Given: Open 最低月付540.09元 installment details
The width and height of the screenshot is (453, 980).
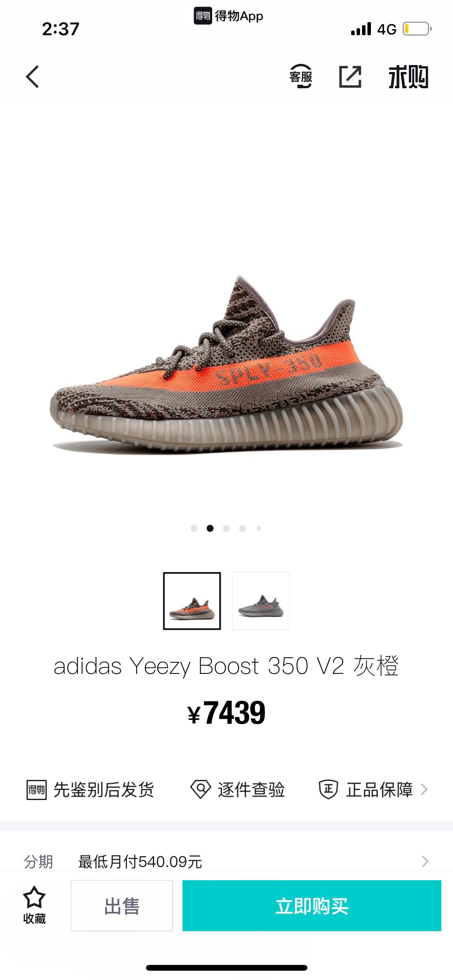Looking at the screenshot, I should pyautogui.click(x=140, y=862).
